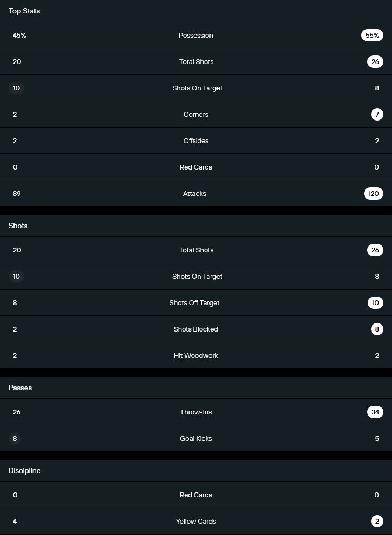This screenshot has width=392, height=535.
Task: Click the highlighted 120 attacks badge
Action: coord(374,194)
